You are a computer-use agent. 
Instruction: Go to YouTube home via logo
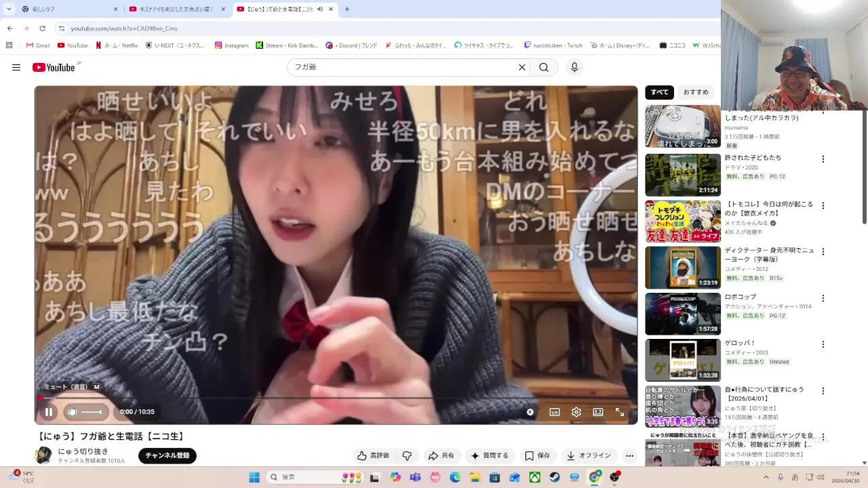[x=54, y=67]
